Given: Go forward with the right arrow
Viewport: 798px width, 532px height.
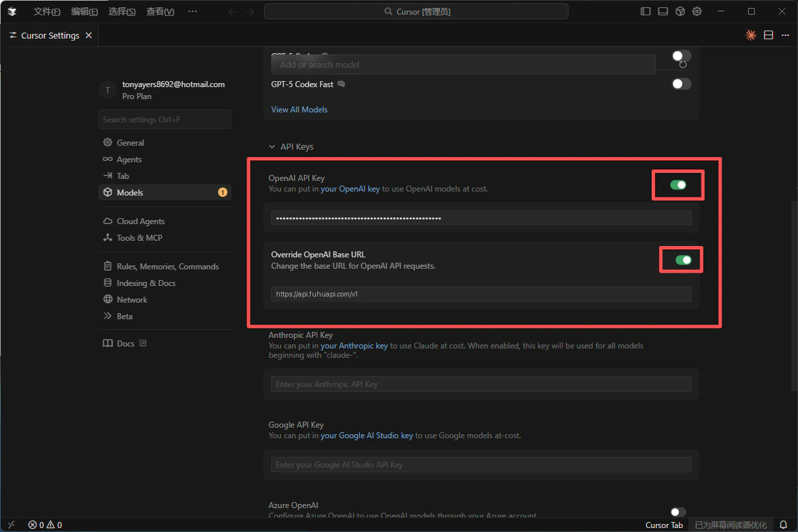Looking at the screenshot, I should 250,11.
